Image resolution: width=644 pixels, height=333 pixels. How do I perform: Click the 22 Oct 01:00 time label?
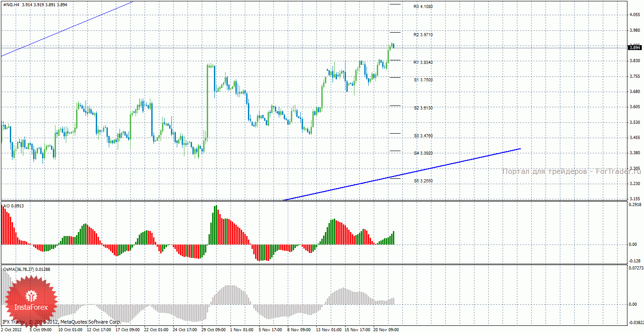[x=156, y=330]
